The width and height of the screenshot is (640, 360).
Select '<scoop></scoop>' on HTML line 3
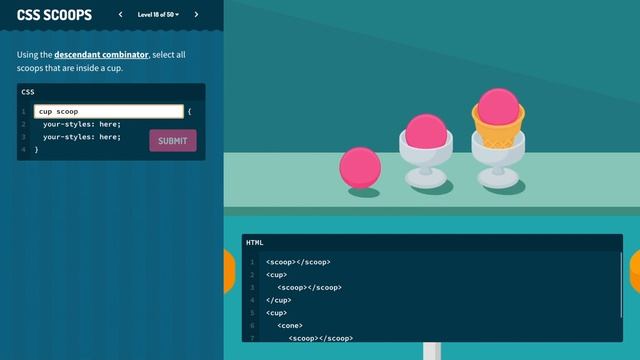(309, 287)
